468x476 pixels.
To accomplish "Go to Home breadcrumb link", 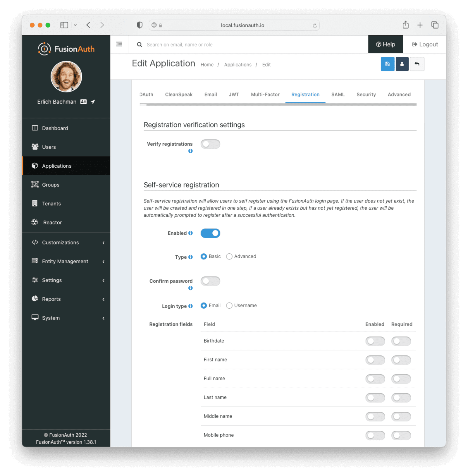I will coord(207,65).
